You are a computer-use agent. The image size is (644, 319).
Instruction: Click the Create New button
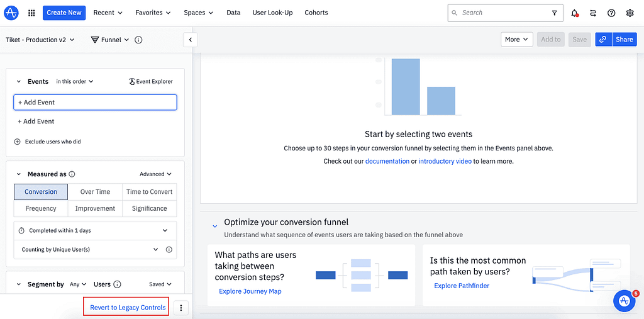point(64,13)
